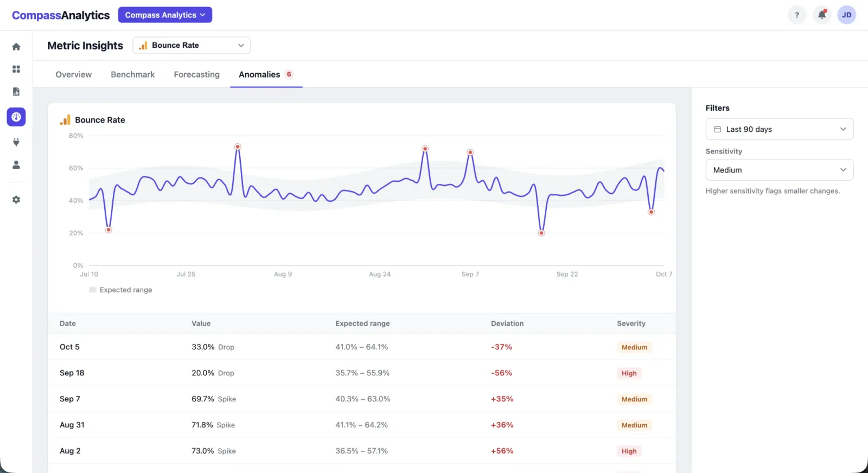This screenshot has height=473, width=868.
Task: Click the 69.7% Spike value
Action: tap(214, 399)
